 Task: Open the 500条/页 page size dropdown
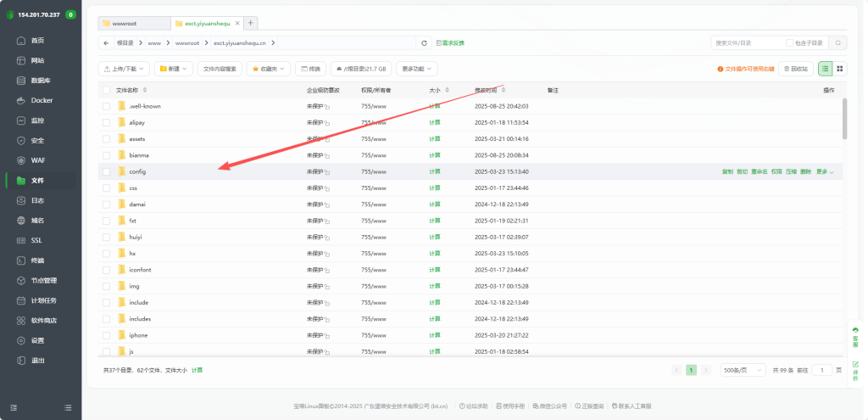743,371
